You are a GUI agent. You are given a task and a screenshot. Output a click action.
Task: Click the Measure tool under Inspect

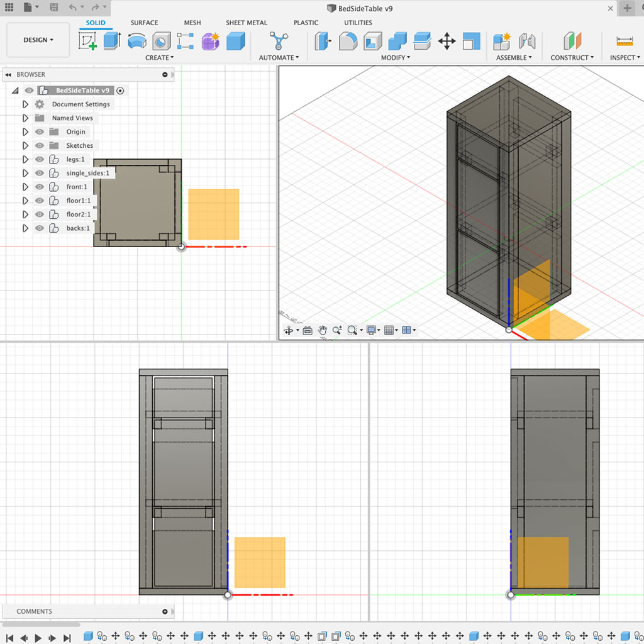625,42
